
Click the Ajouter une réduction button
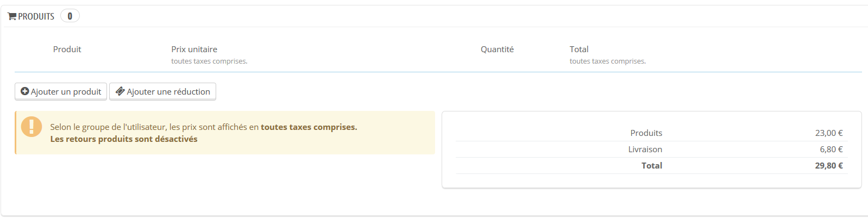162,91
